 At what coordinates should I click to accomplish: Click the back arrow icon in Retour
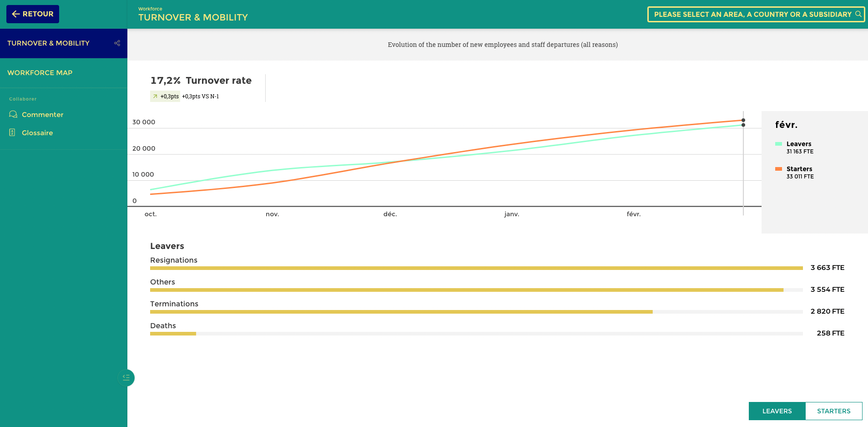pos(16,14)
